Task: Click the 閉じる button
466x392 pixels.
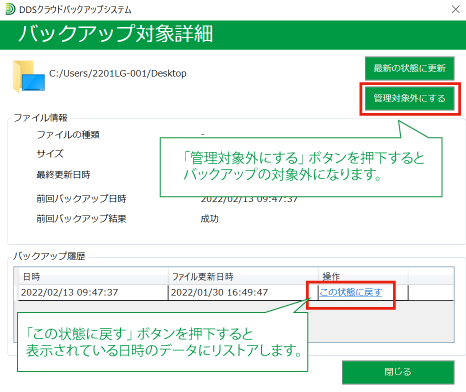Action: (x=398, y=372)
